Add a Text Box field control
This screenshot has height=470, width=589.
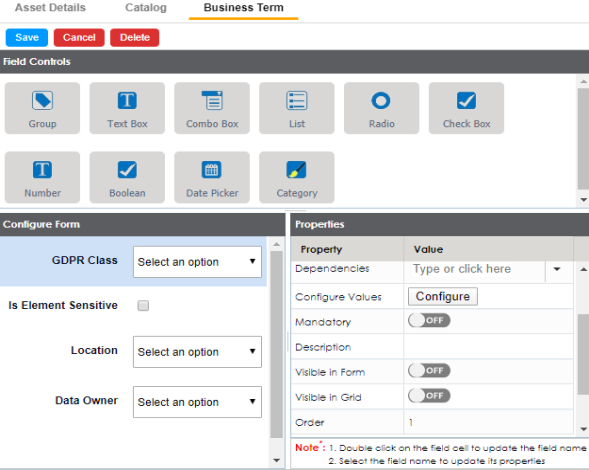[127, 108]
